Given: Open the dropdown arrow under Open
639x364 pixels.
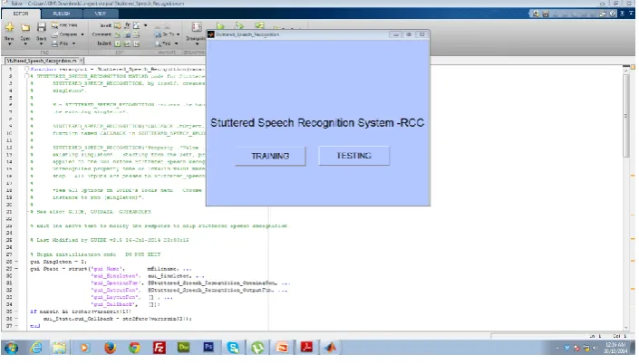Looking at the screenshot, I should (25, 44).
